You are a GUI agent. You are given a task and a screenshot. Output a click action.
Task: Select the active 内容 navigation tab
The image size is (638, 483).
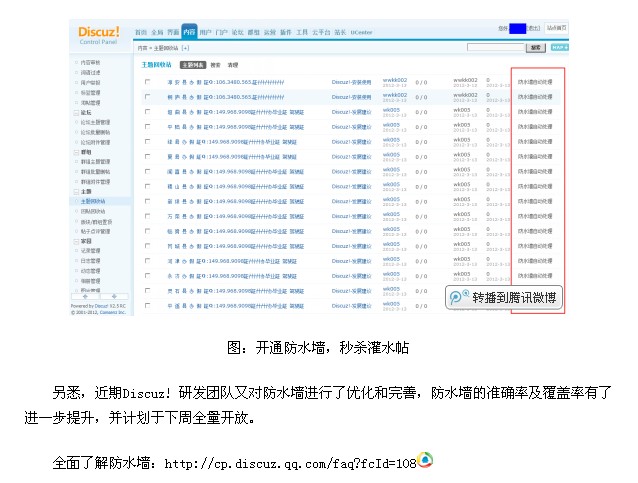pyautogui.click(x=189, y=31)
